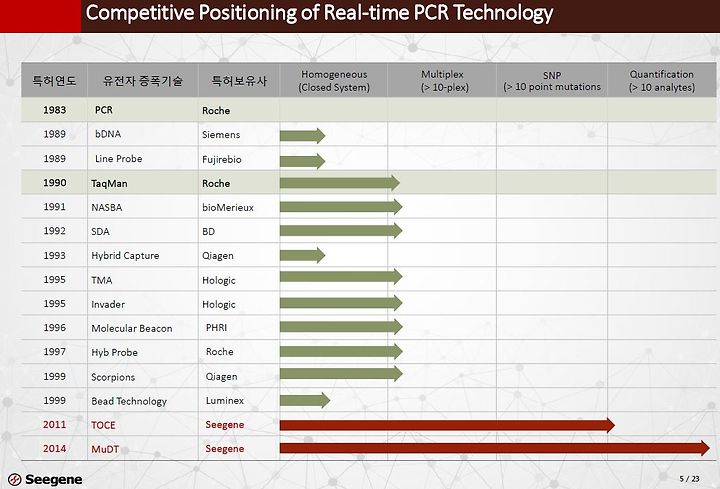The image size is (720, 489).
Task: Click 'Hologic' in the TMA row
Action: (x=219, y=280)
